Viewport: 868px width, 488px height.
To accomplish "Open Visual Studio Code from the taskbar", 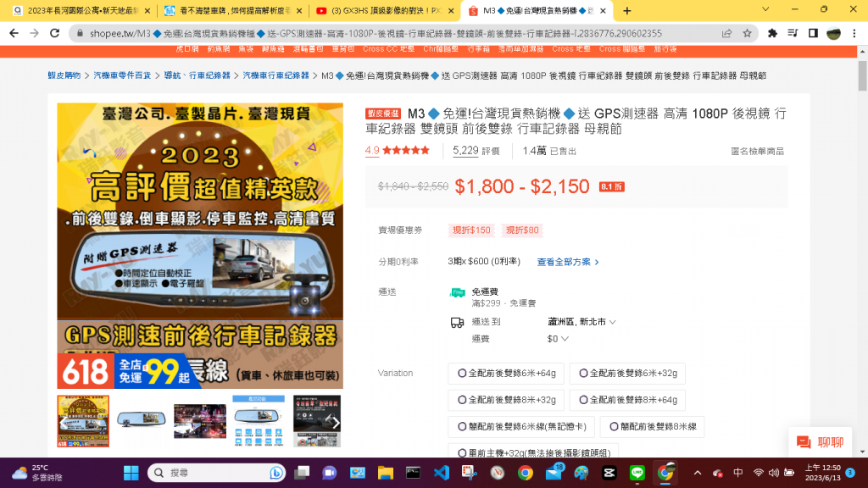I will click(441, 473).
